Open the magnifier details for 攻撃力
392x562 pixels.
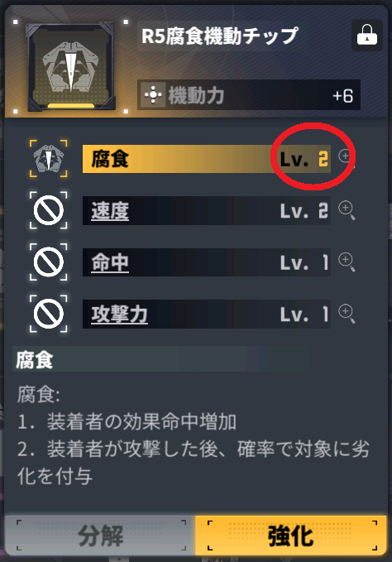point(347,314)
